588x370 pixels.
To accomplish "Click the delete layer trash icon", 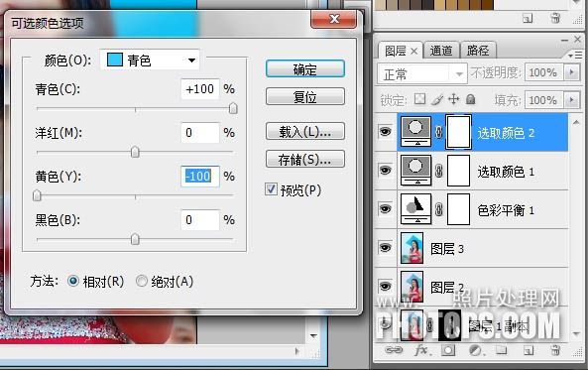I will [x=555, y=350].
